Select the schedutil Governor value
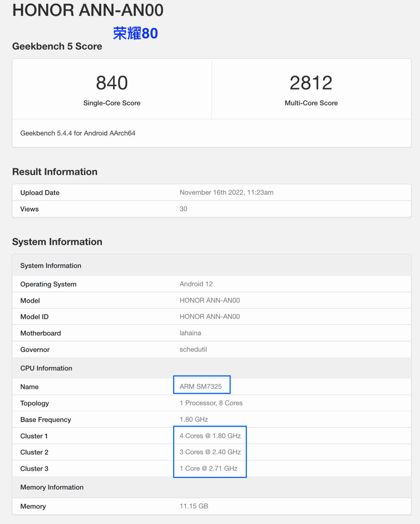Screen dimensions: 420x524 pyautogui.click(x=193, y=349)
